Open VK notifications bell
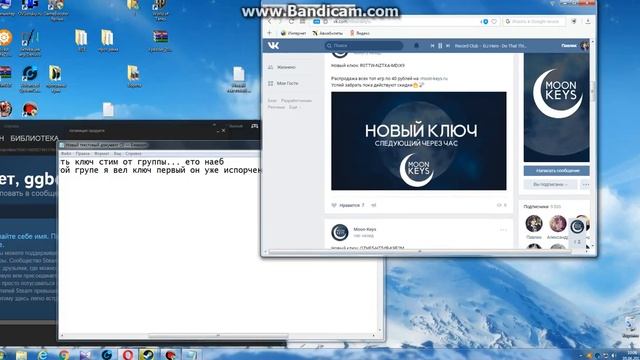 click(x=416, y=46)
